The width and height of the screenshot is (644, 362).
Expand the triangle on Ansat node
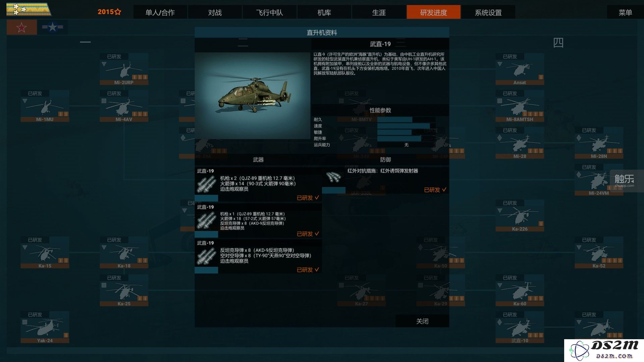coord(500,64)
